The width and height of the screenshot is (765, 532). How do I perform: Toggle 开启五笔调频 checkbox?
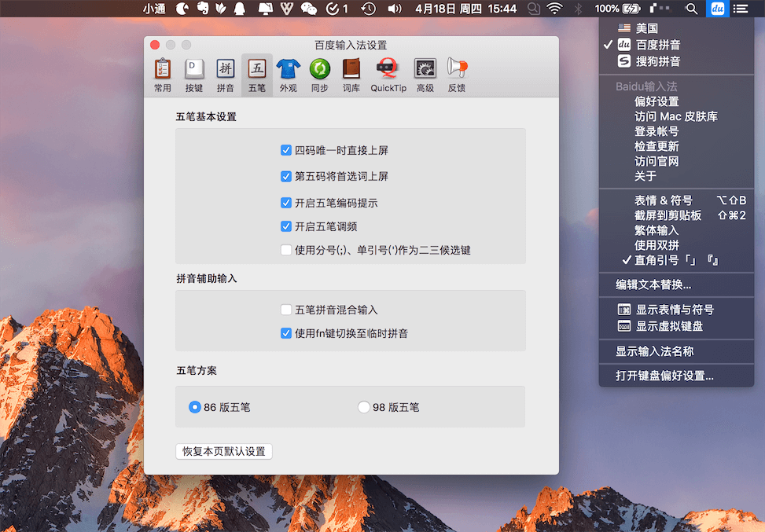click(286, 226)
